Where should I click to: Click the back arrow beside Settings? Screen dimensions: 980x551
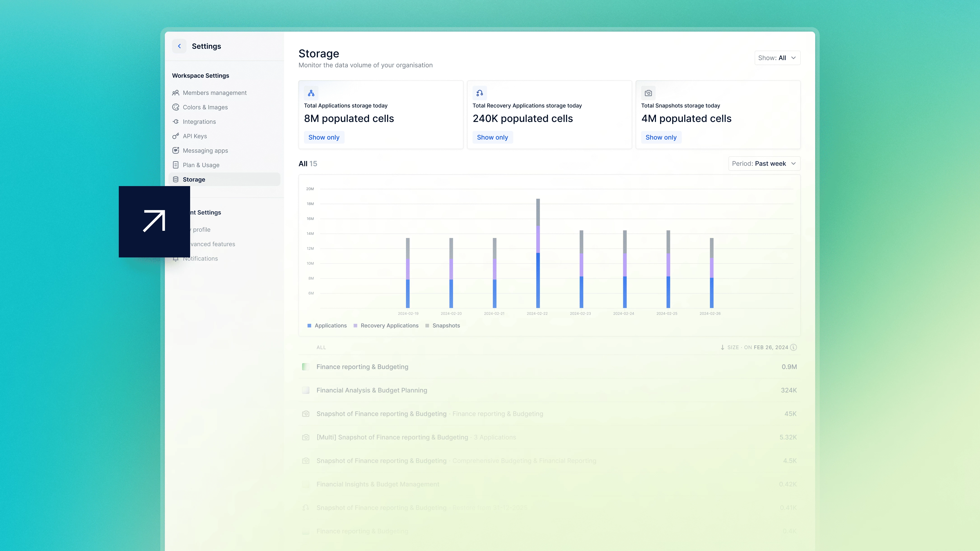coord(179,46)
